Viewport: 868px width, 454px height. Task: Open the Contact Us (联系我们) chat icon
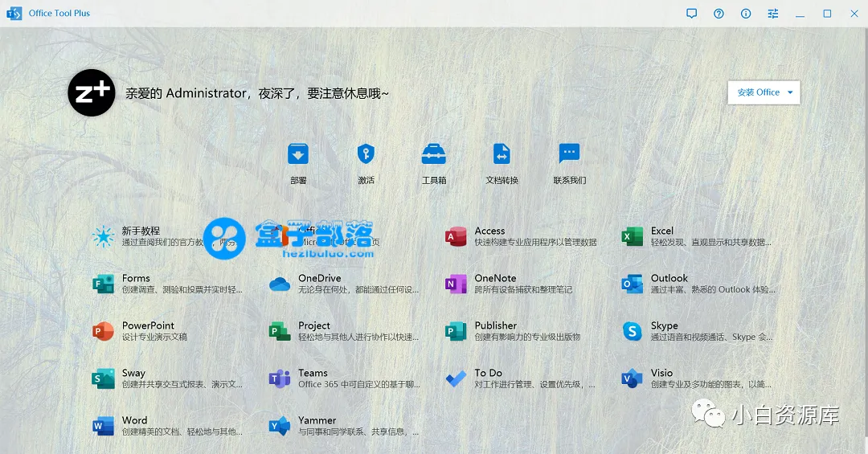(x=569, y=153)
